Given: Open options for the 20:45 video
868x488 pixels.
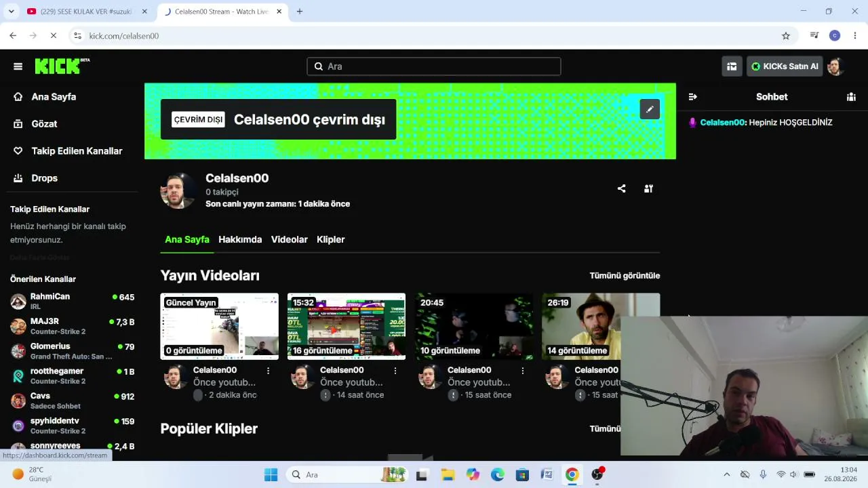Looking at the screenshot, I should [523, 371].
